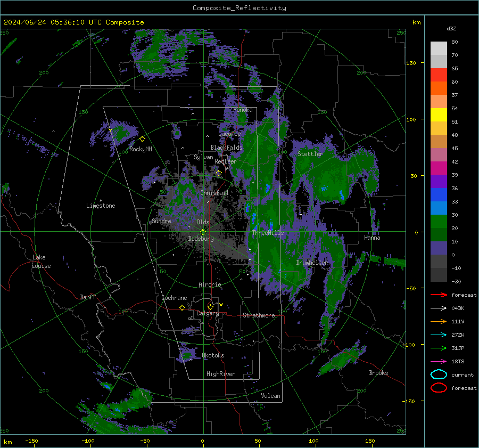The image size is (479, 448).
Task: Click the magenta 18TS arrow legend icon
Action: [439, 362]
